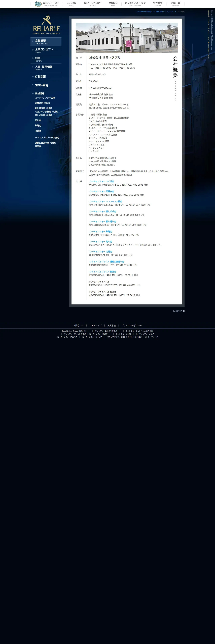The image size is (215, 644).
Task: Select 行動計画 in the sidebar
Action: tap(46, 77)
